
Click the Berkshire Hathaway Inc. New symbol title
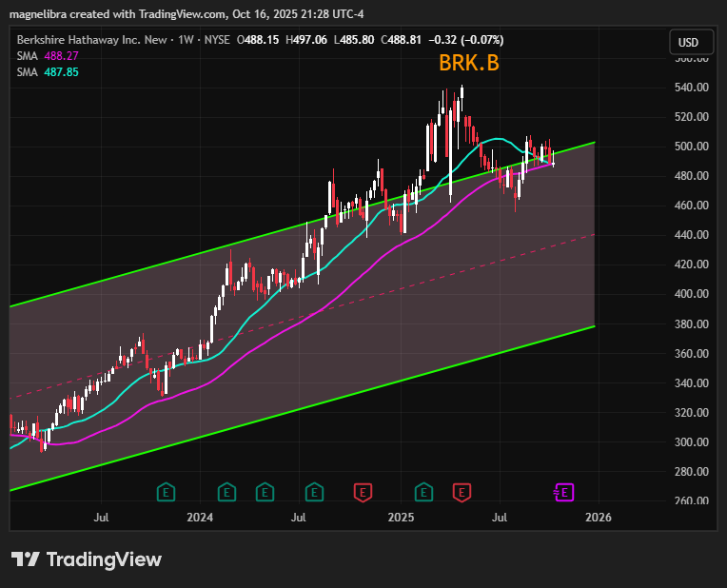91,40
